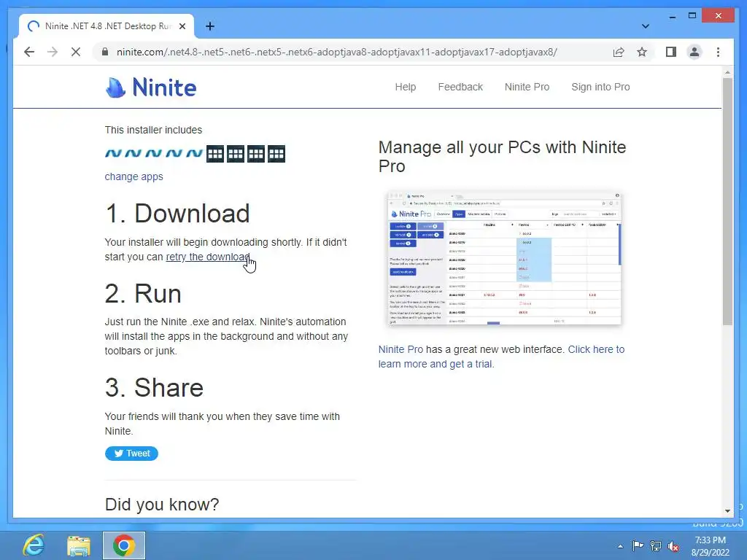Screen dimensions: 747x560
Task: Close the Ninite tab
Action: 182,26
